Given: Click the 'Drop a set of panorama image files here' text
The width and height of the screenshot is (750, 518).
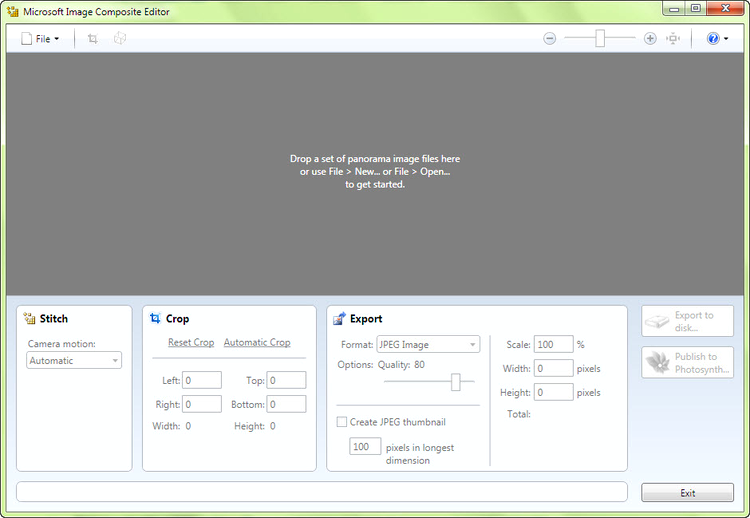Looking at the screenshot, I should click(375, 159).
